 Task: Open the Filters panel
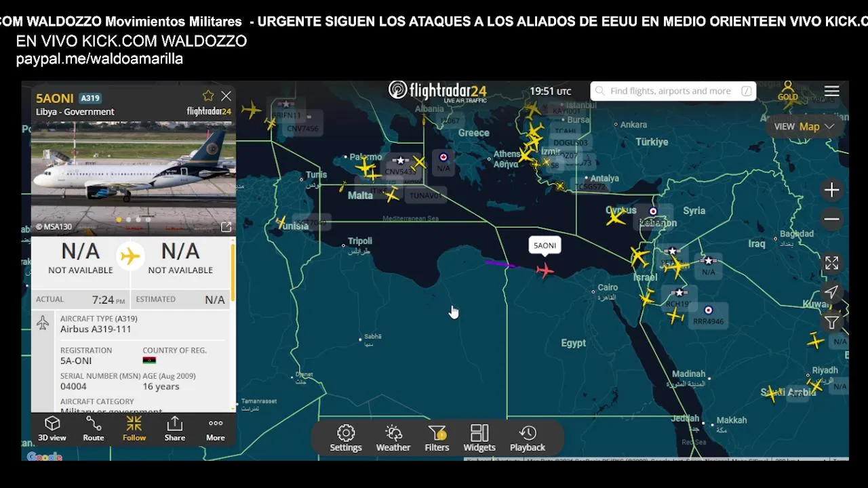click(x=437, y=438)
